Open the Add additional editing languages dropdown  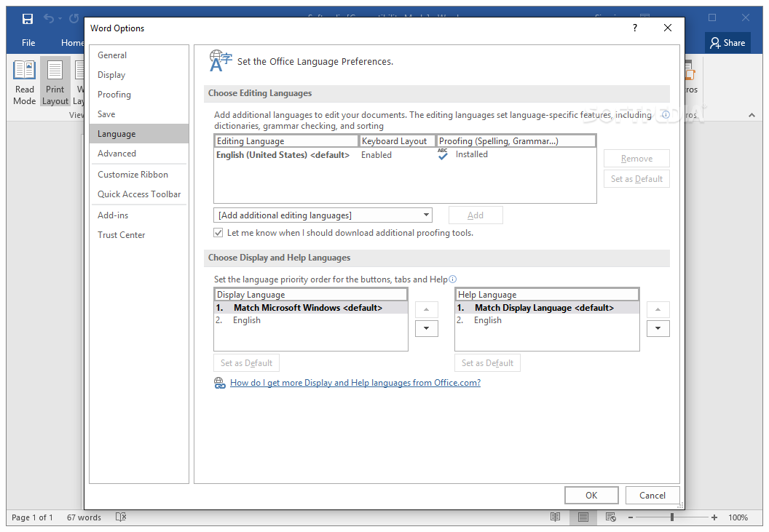[x=323, y=215]
